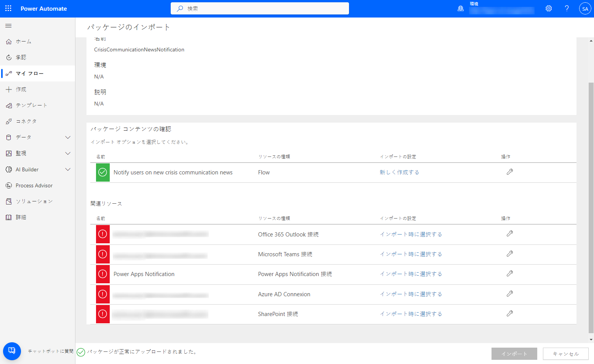Click the AI Builder brain icon
The height and width of the screenshot is (364, 594).
(x=9, y=169)
